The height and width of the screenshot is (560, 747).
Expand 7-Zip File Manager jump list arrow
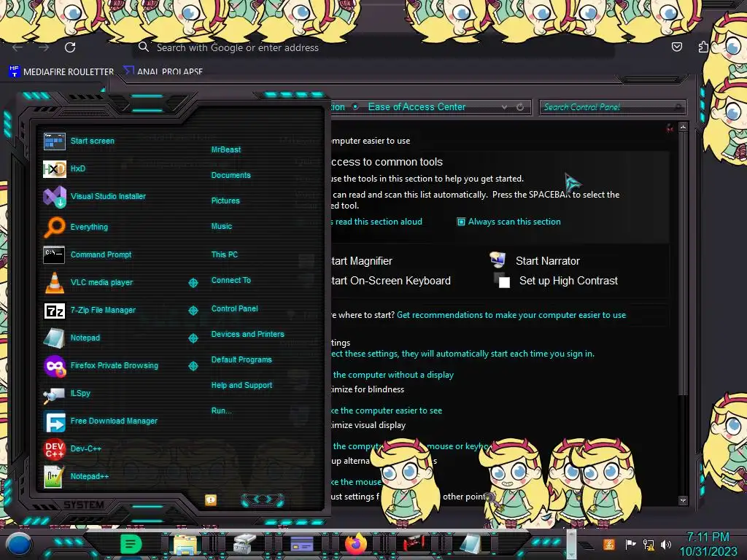point(193,311)
